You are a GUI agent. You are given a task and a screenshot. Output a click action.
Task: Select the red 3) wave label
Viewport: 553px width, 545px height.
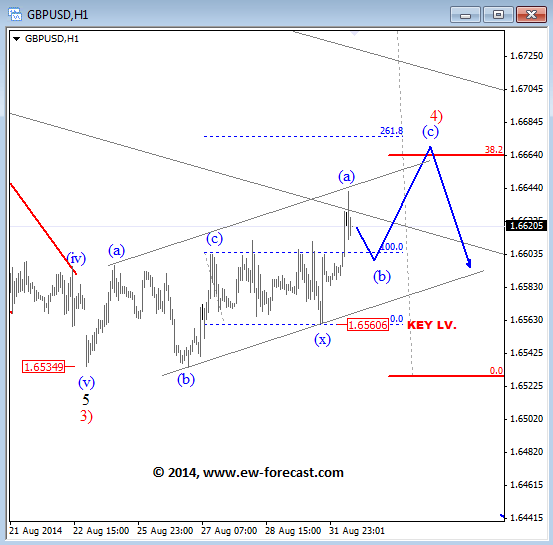pyautogui.click(x=86, y=416)
